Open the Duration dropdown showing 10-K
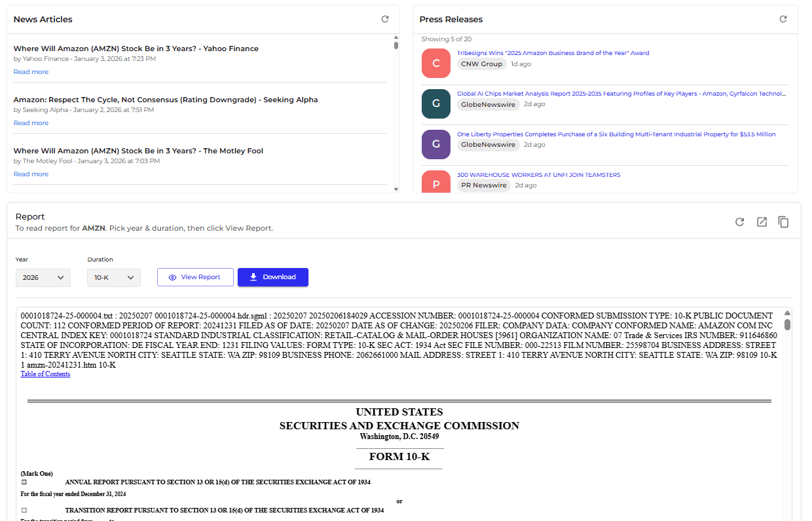The image size is (812, 521). point(114,277)
